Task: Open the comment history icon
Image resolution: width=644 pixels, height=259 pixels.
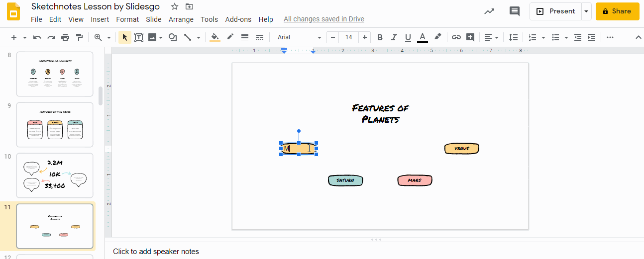Action: (515, 11)
